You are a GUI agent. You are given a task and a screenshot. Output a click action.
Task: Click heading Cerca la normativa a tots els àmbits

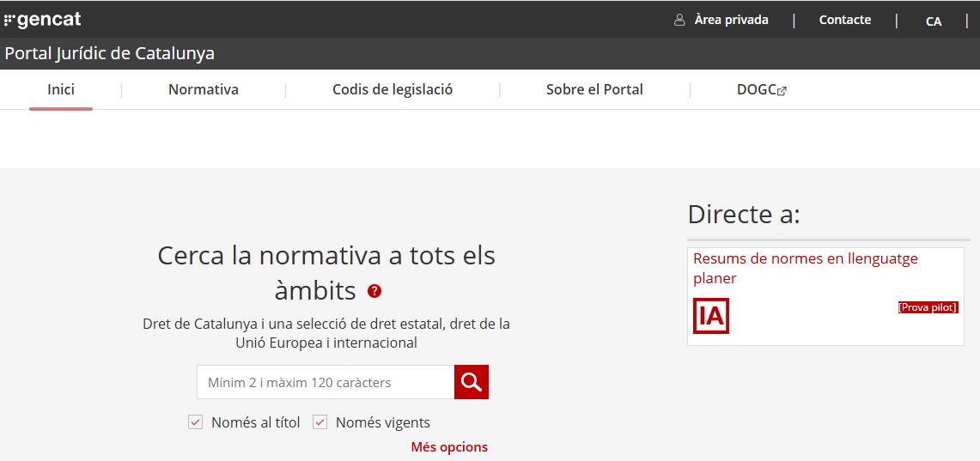coord(326,273)
